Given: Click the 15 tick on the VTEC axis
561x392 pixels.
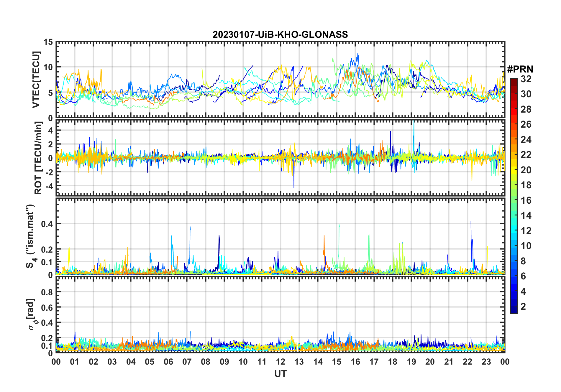Looking at the screenshot, I should coord(48,42).
